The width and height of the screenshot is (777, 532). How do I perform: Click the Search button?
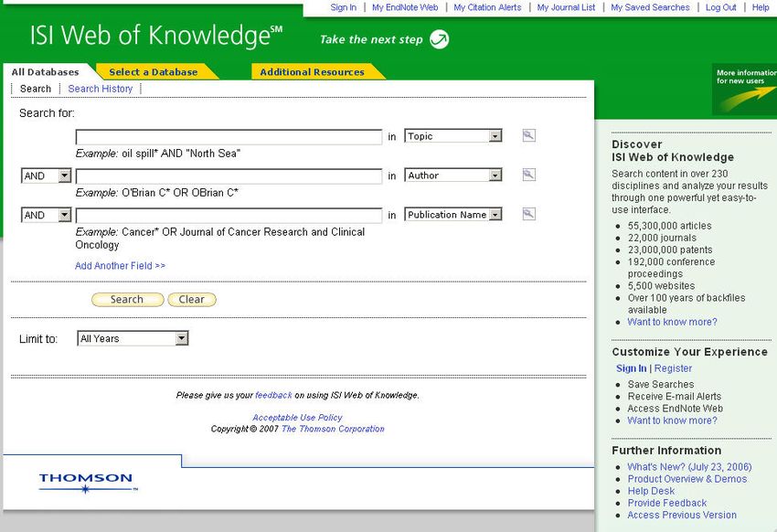127,299
